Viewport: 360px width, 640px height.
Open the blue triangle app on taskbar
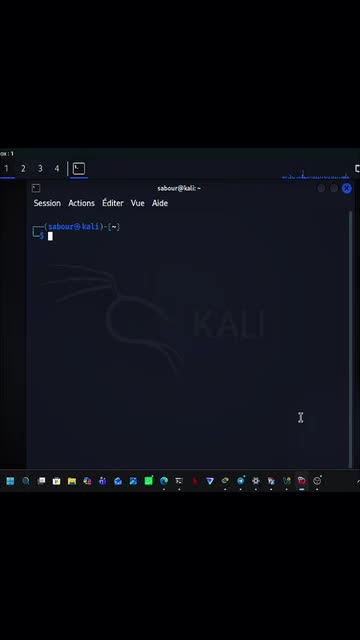(210, 481)
